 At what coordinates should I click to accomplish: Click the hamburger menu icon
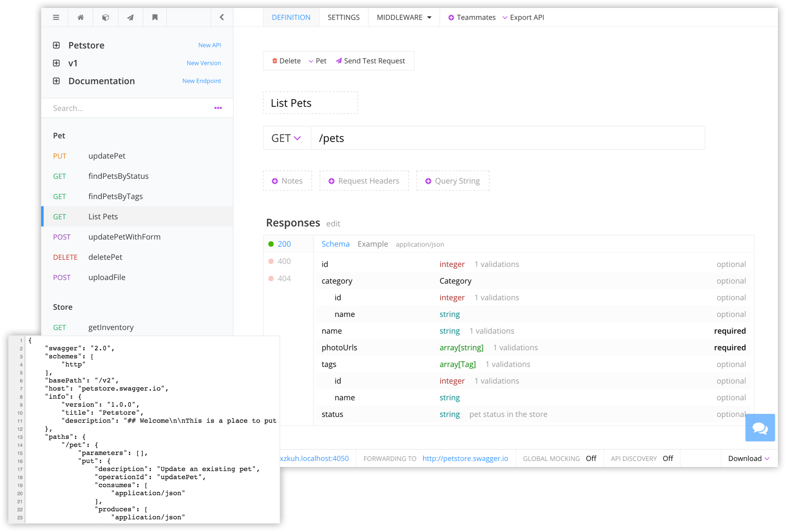56,17
